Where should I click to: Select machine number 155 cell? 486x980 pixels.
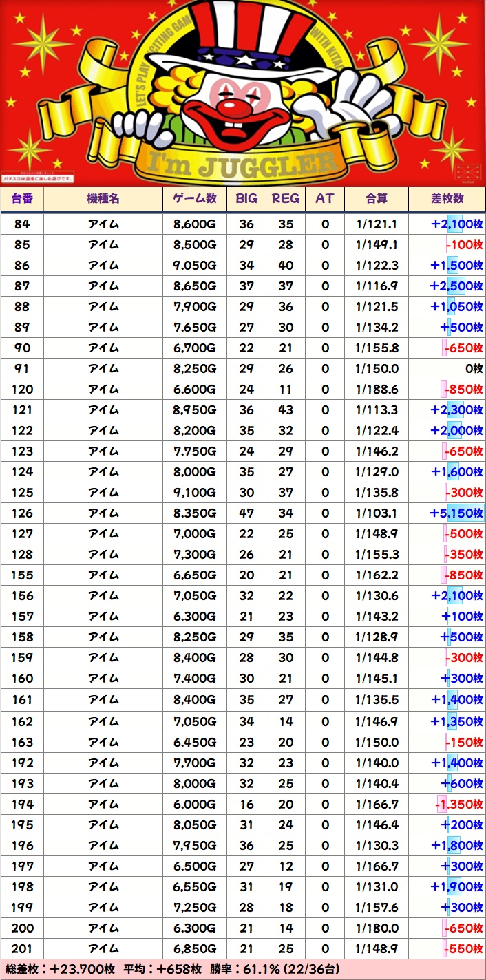click(22, 575)
